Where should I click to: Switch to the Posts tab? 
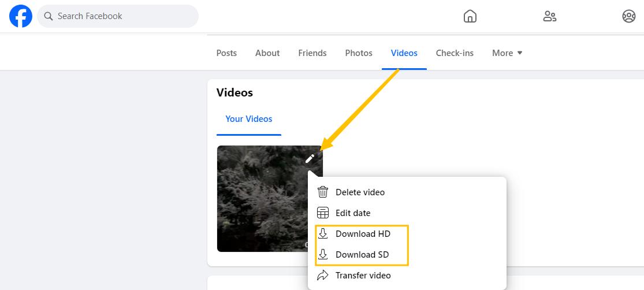[226, 53]
